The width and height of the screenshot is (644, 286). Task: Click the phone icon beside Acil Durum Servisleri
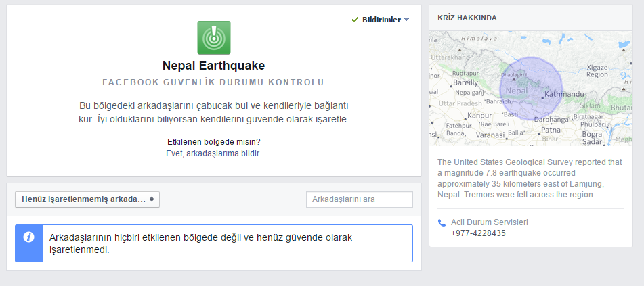[x=442, y=223]
